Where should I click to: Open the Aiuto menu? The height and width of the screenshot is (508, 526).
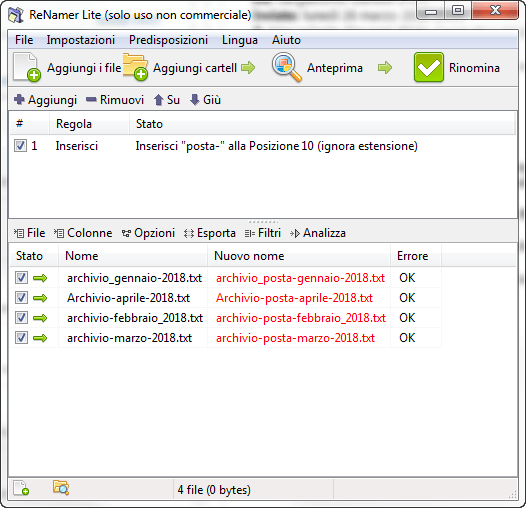pos(286,40)
